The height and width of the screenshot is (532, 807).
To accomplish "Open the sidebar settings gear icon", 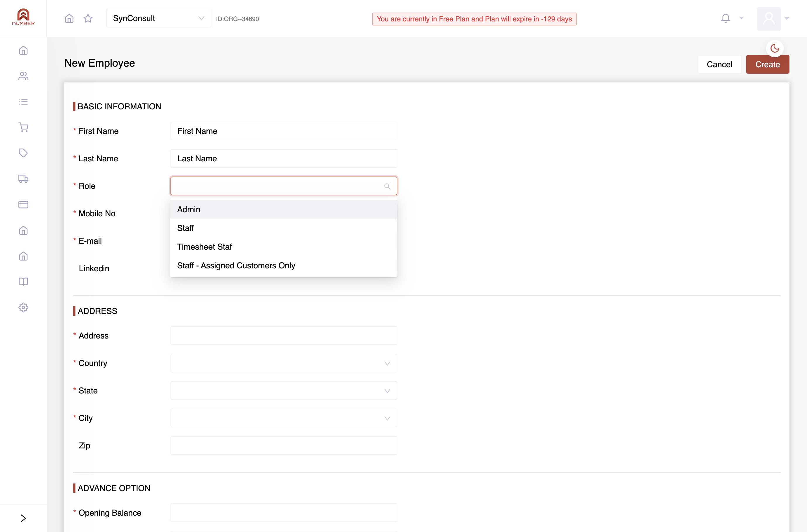I will pyautogui.click(x=23, y=308).
